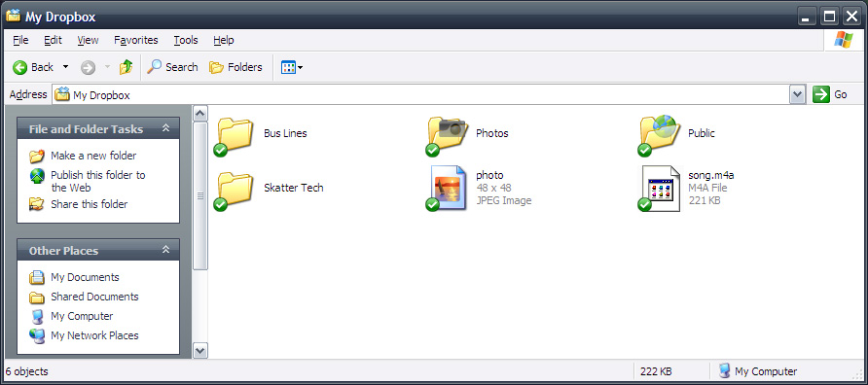This screenshot has width=868, height=385.
Task: Go to Shared Documents link
Action: [x=94, y=297]
